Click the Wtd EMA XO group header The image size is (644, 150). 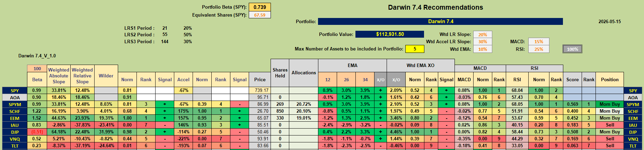click(421, 65)
